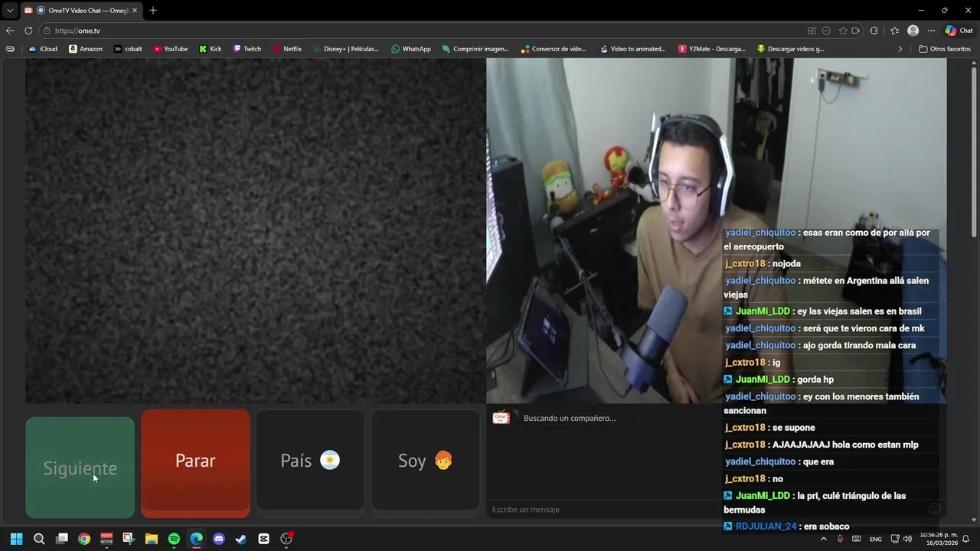Open Comprimir imagen bookmark
The image size is (980, 551).
pos(475,49)
